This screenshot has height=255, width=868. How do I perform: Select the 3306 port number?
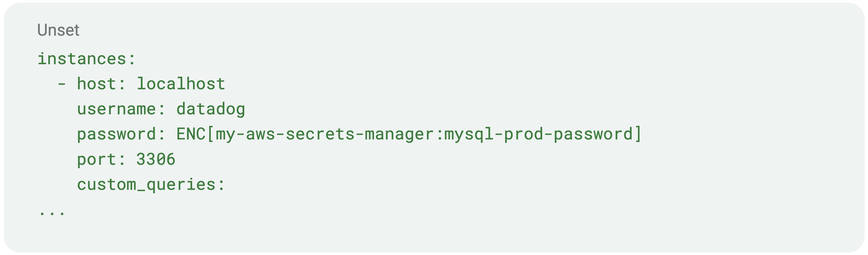pyautogui.click(x=156, y=159)
